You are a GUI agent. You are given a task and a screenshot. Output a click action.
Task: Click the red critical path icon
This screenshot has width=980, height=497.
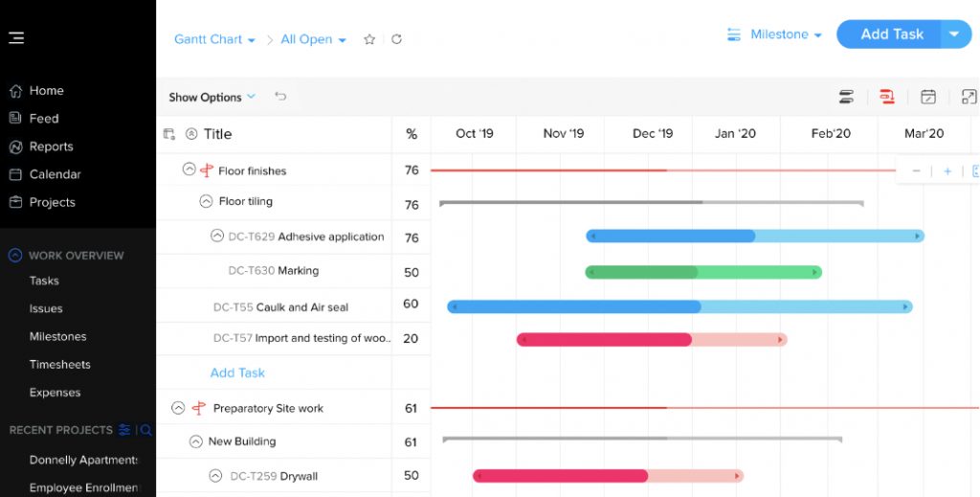pyautogui.click(x=886, y=97)
